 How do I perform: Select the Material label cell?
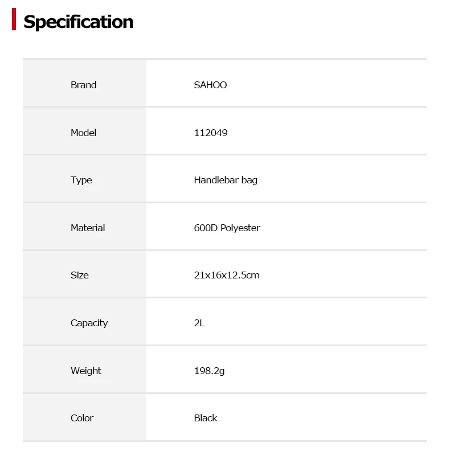[x=84, y=227]
